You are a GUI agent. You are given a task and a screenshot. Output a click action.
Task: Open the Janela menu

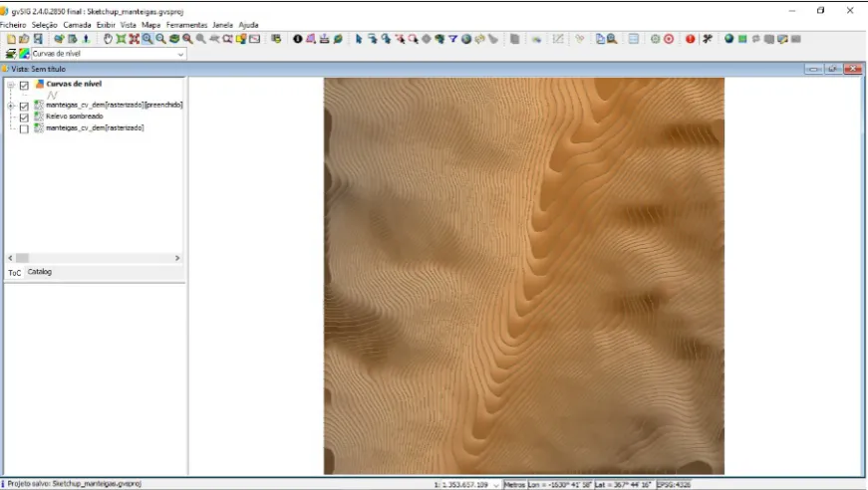222,25
